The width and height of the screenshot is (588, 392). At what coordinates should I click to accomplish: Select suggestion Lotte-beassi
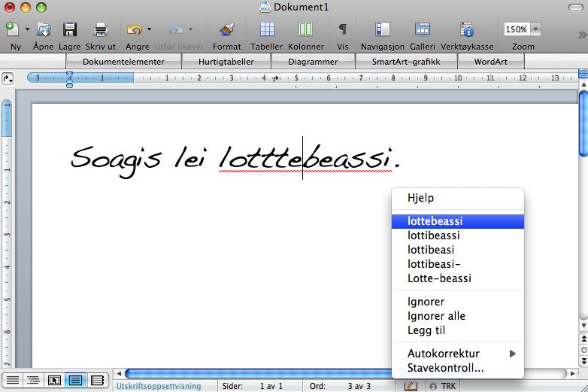[457, 278]
